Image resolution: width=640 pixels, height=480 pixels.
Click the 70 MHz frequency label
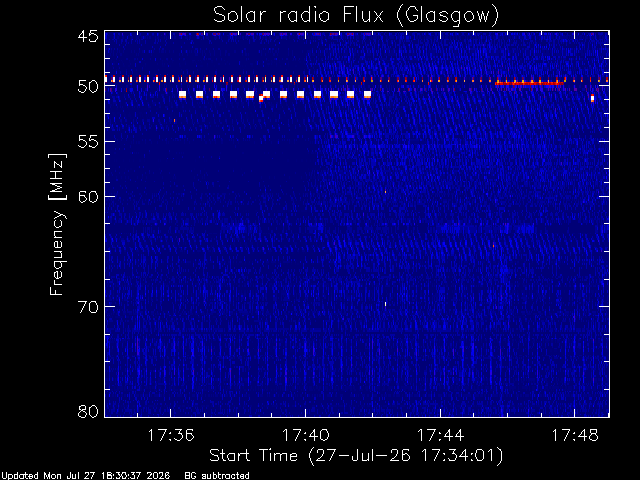click(88, 307)
